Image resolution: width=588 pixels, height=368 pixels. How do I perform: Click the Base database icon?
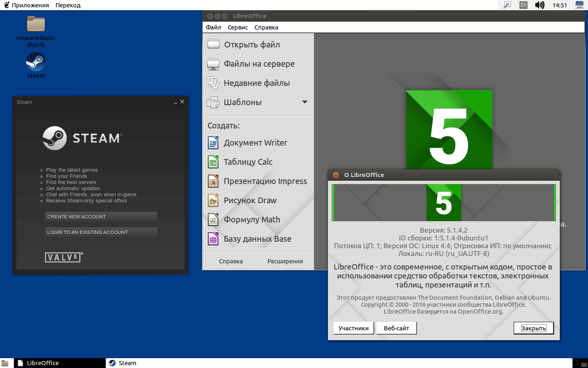pyautogui.click(x=213, y=239)
